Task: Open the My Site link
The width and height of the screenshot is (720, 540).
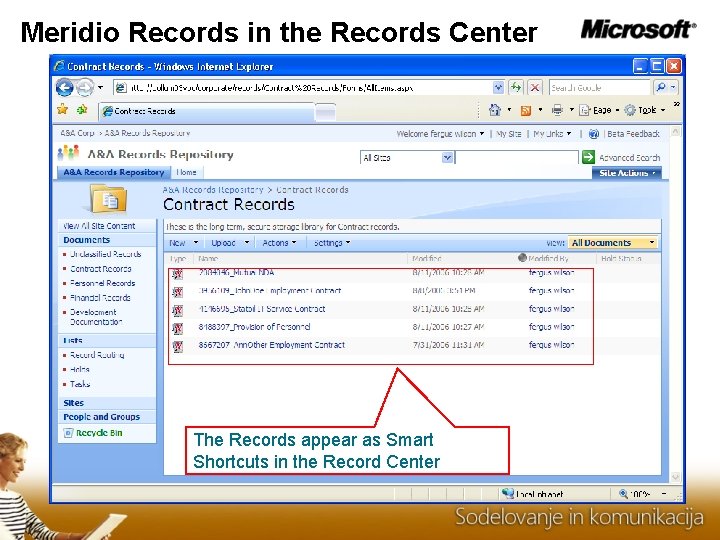Action: click(x=509, y=134)
